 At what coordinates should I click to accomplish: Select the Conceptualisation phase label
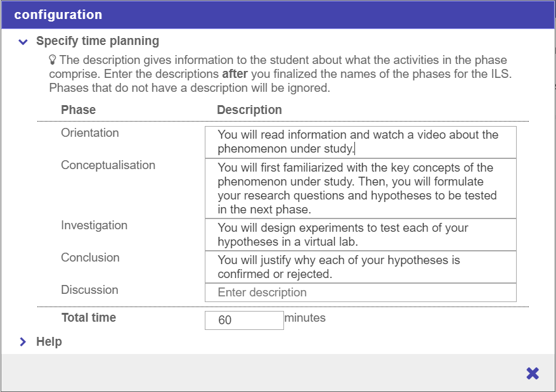point(108,165)
